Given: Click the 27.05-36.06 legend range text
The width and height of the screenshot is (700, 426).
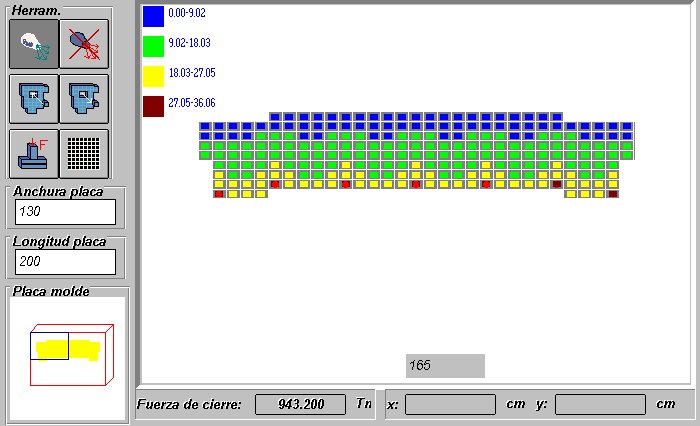Looking at the screenshot, I should pyautogui.click(x=192, y=103).
